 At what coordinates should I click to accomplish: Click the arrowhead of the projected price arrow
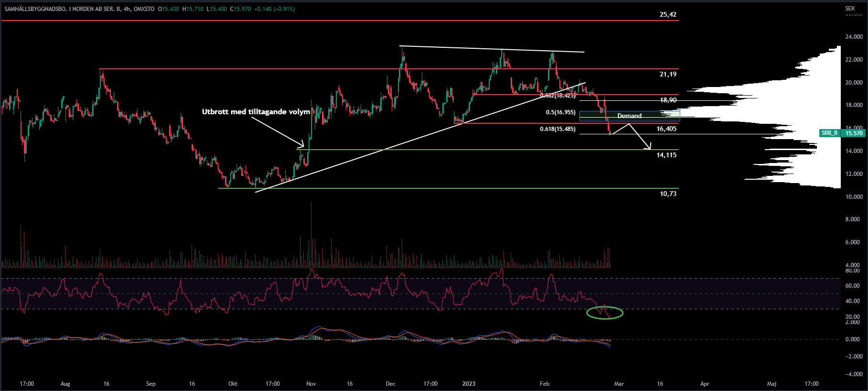[x=649, y=148]
